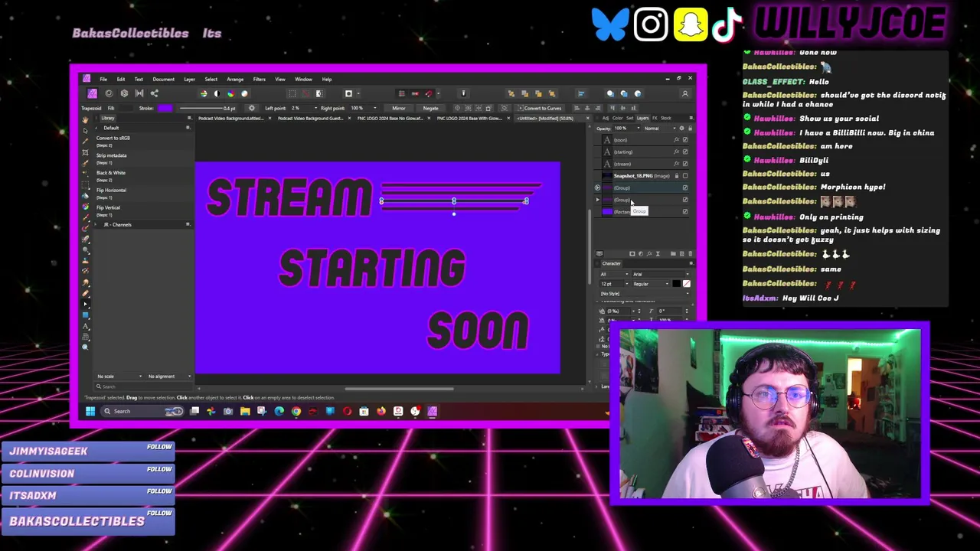Apply Auto White Balance icon
Image resolution: width=980 pixels, height=551 pixels.
(x=244, y=93)
